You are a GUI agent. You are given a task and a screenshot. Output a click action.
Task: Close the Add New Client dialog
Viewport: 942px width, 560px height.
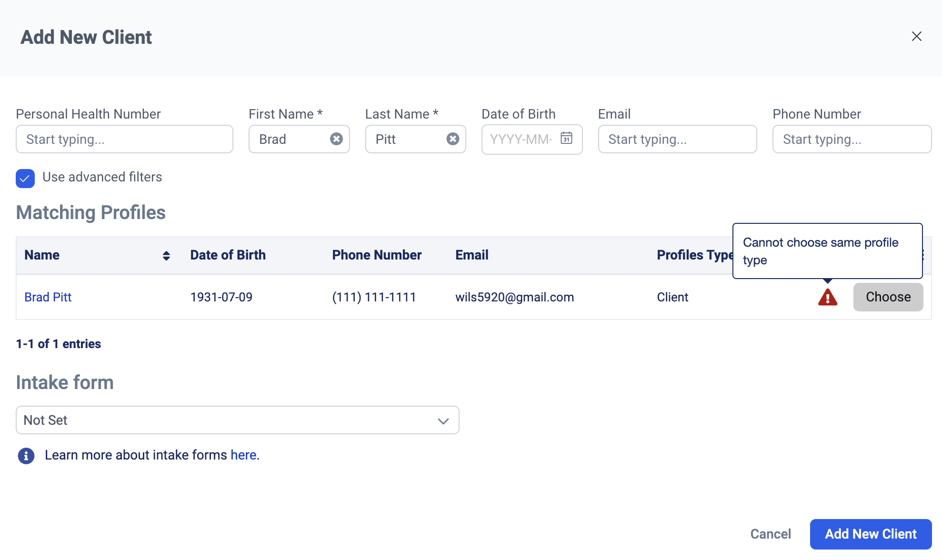(x=916, y=37)
